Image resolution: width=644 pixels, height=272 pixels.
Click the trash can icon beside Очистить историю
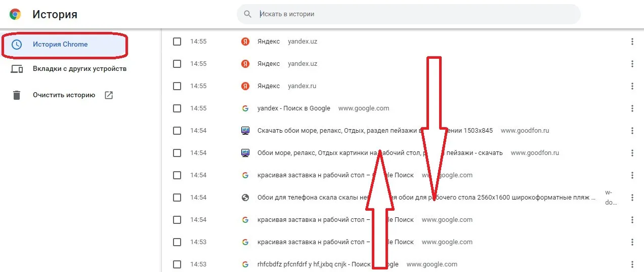pyautogui.click(x=17, y=95)
